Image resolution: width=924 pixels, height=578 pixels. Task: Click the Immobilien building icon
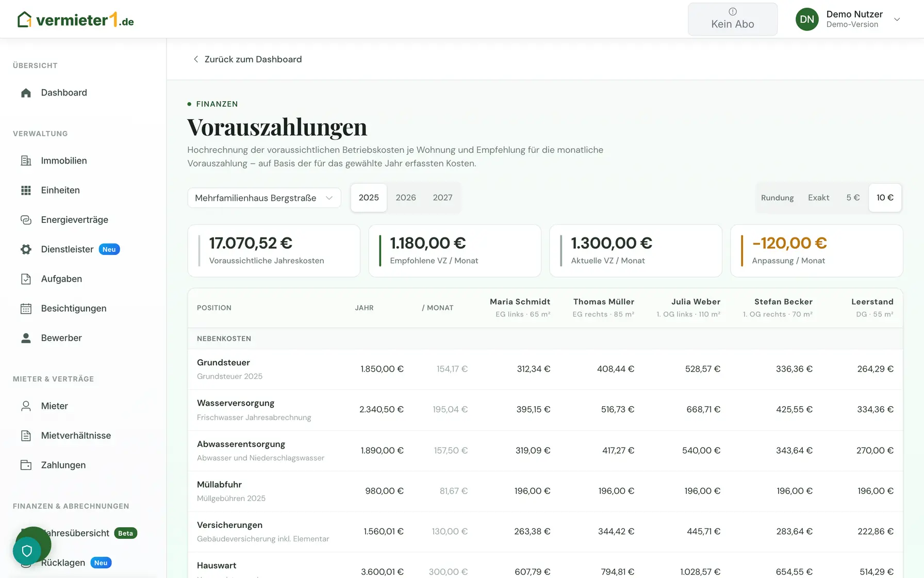[x=26, y=161]
